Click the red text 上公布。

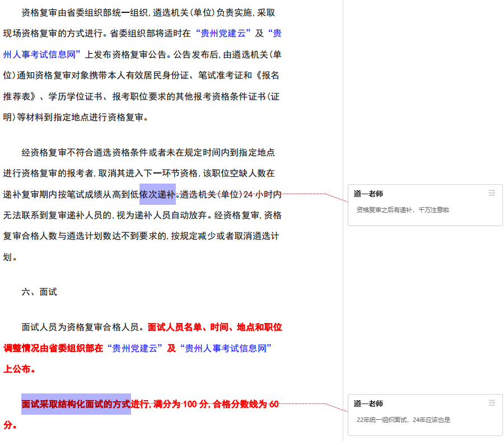(20, 369)
